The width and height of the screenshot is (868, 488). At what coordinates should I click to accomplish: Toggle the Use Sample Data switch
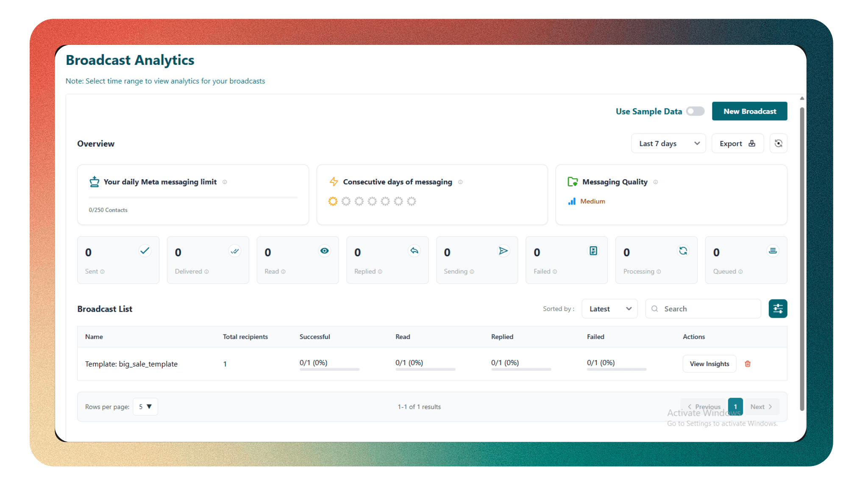tap(695, 111)
